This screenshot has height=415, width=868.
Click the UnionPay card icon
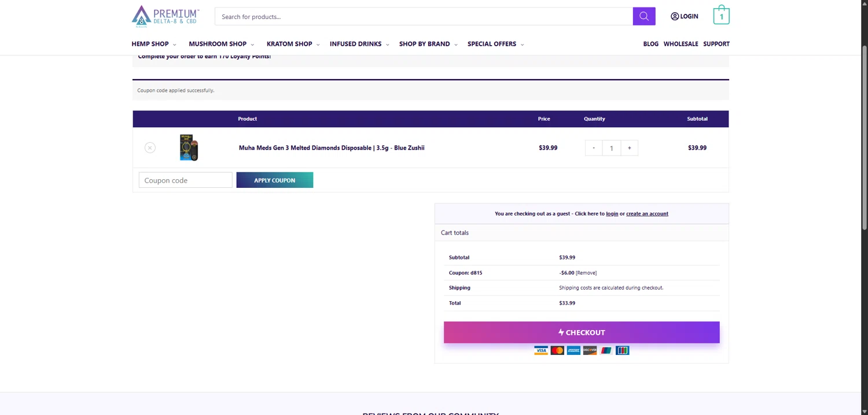pos(606,350)
